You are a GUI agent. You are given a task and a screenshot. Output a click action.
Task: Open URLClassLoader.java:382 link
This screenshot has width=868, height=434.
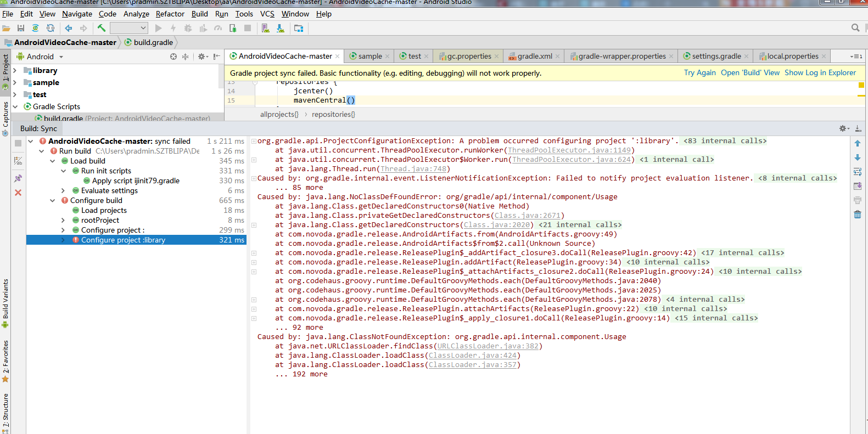point(488,346)
